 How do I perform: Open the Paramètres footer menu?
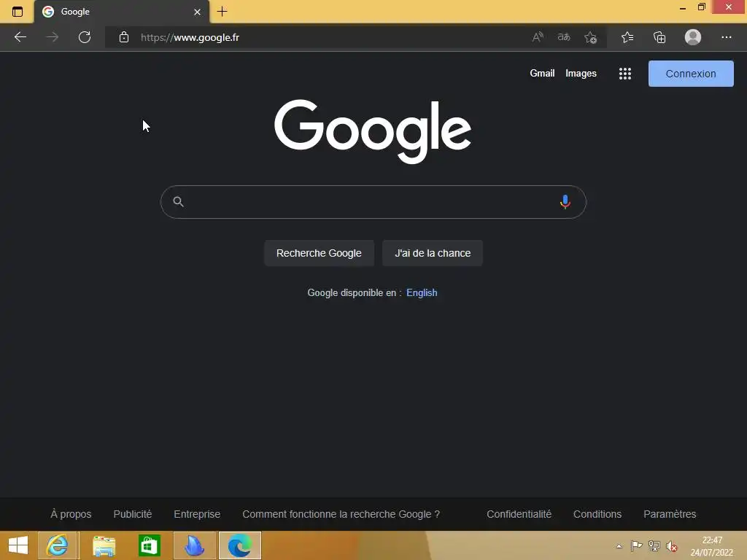pyautogui.click(x=670, y=514)
